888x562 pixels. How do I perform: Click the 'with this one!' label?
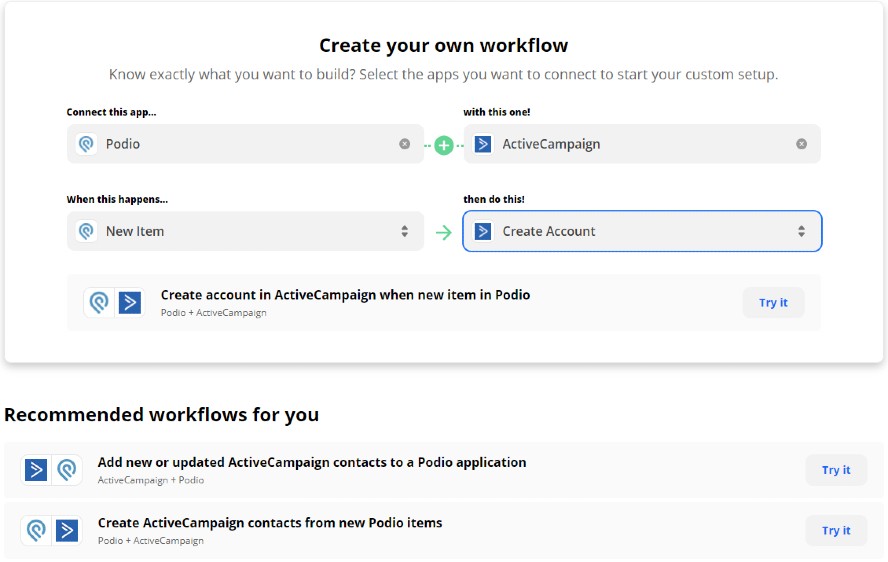[x=497, y=112]
